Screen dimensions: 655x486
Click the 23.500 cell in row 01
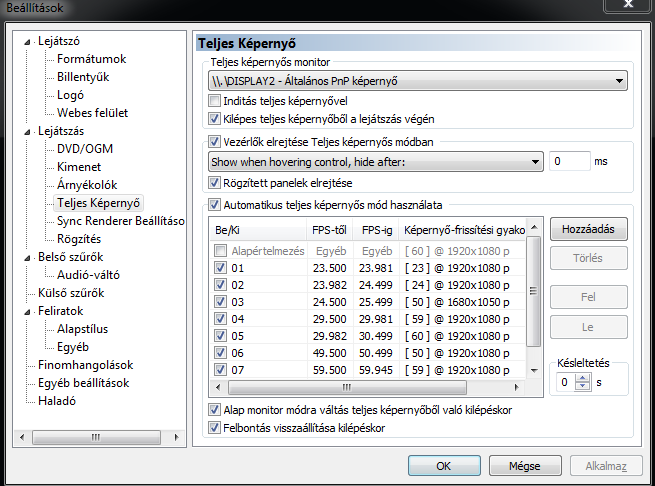pos(330,268)
